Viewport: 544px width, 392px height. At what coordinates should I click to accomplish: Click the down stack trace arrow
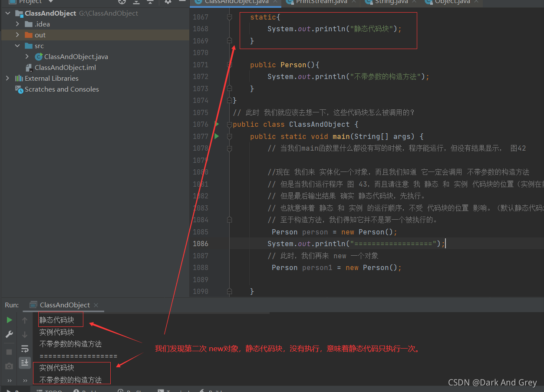(25, 335)
